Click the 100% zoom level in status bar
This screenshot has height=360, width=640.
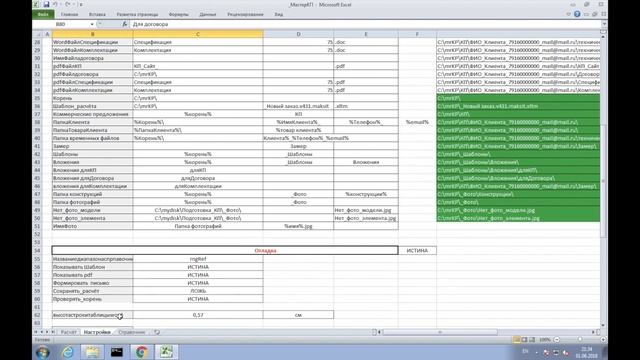(545, 340)
